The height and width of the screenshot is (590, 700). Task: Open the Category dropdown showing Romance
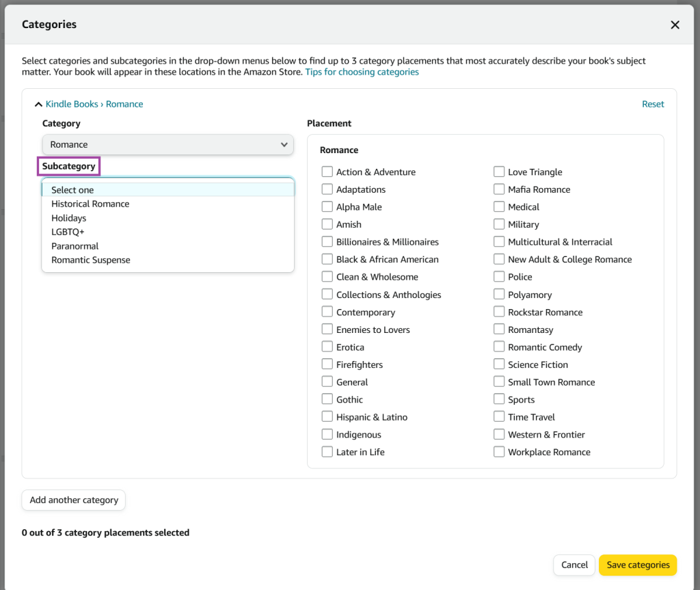tap(167, 144)
